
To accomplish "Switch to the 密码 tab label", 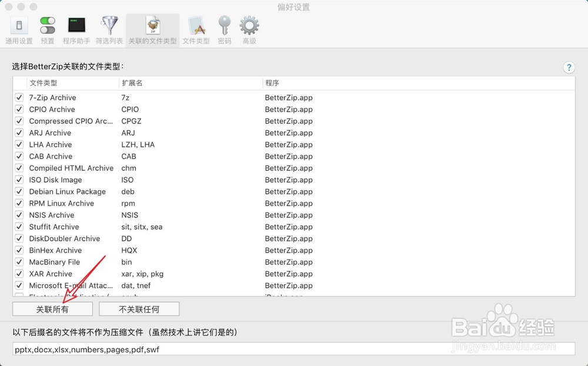I will (x=224, y=41).
